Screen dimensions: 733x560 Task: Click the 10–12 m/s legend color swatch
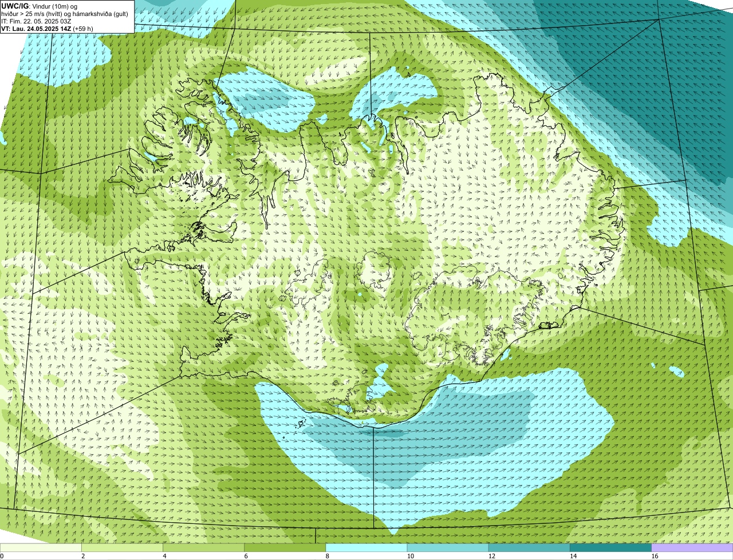(x=448, y=548)
